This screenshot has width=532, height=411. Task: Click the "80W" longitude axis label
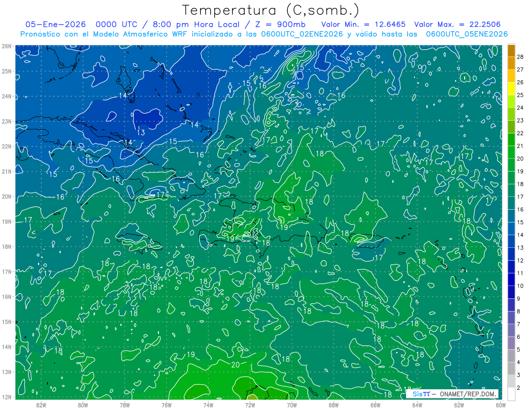click(x=83, y=404)
